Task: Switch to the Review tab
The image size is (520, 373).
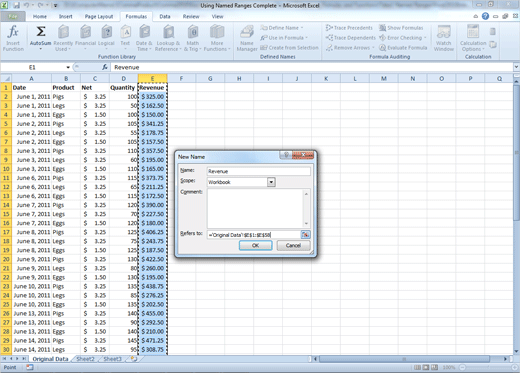Action: tap(191, 16)
